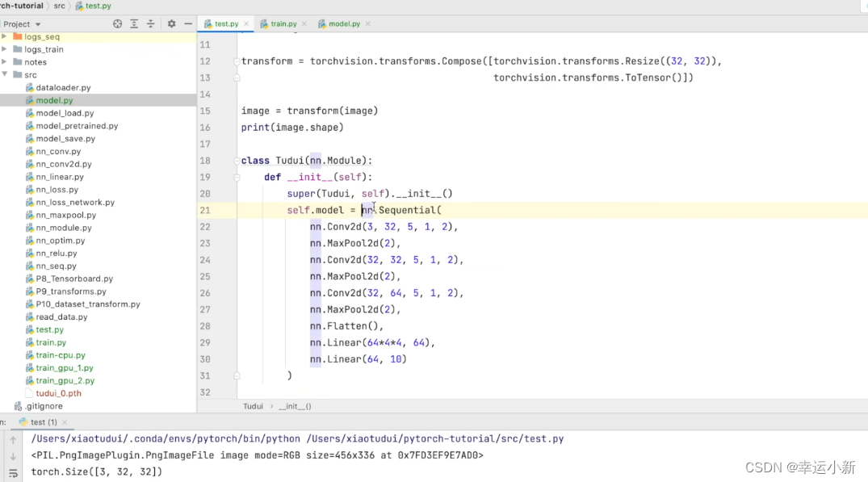Image resolution: width=868 pixels, height=482 pixels.
Task: Hide the Project panel with minus icon
Action: tap(187, 24)
